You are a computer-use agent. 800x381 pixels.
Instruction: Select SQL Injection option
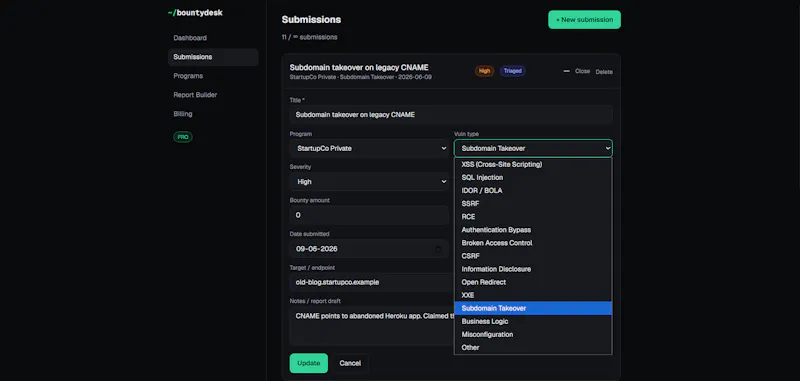(x=533, y=177)
